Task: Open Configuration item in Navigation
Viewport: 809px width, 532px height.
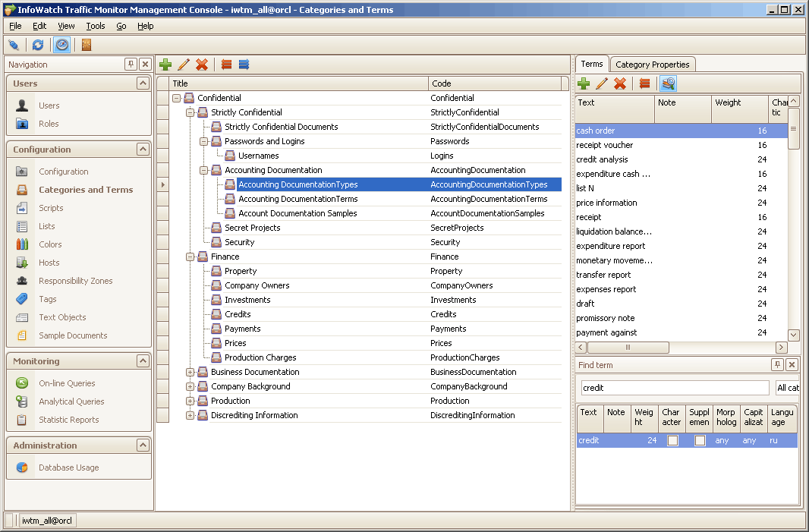Action: tap(64, 172)
